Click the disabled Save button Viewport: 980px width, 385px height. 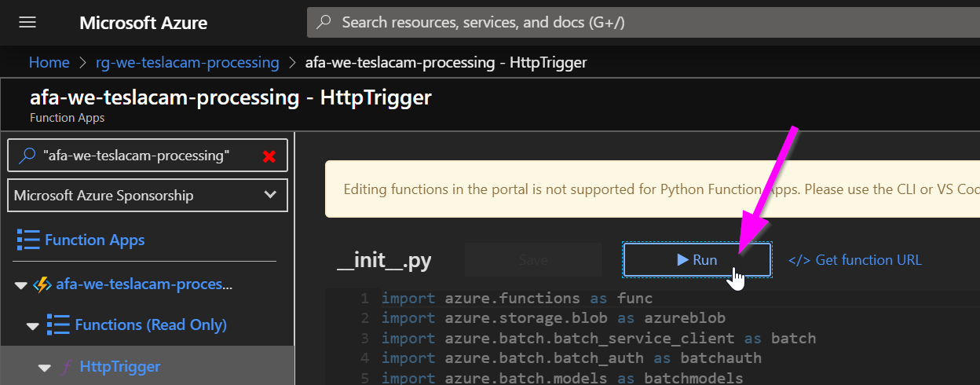[533, 259]
